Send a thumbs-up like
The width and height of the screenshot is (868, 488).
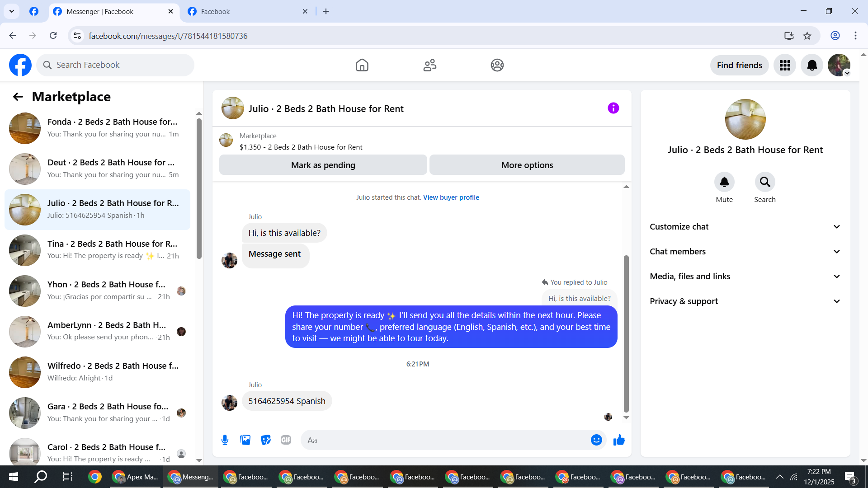click(619, 440)
